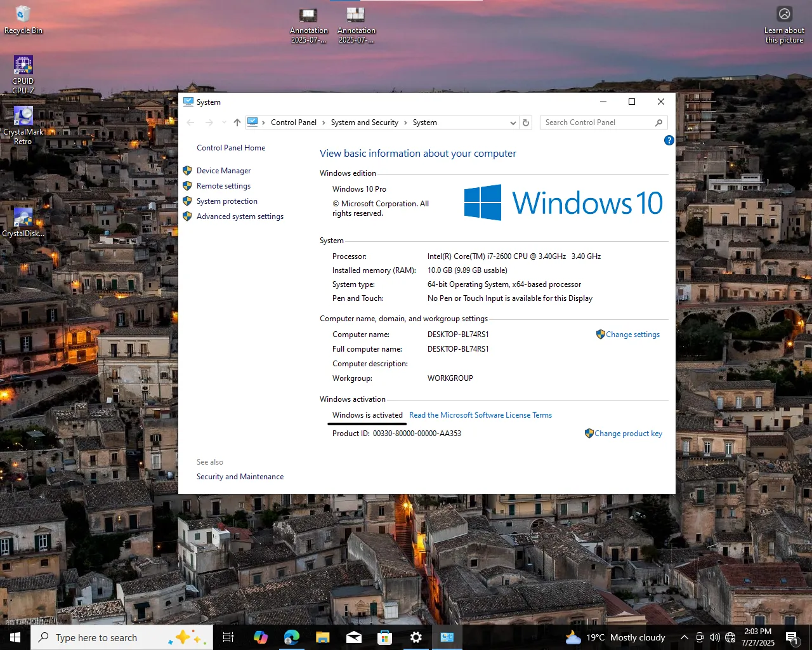Click the System window title icon
The height and width of the screenshot is (650, 812).
pyautogui.click(x=188, y=102)
